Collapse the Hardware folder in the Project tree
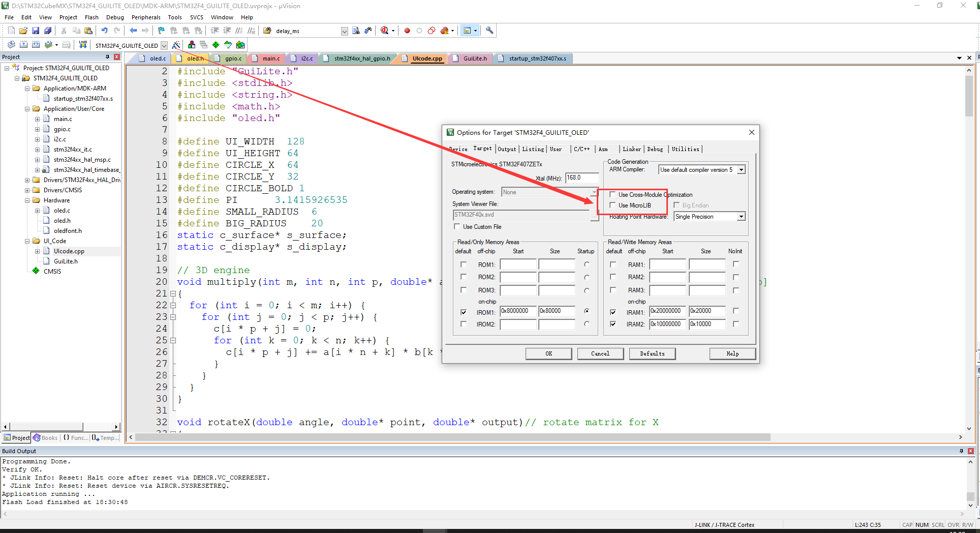This screenshot has height=533, width=980. point(27,200)
